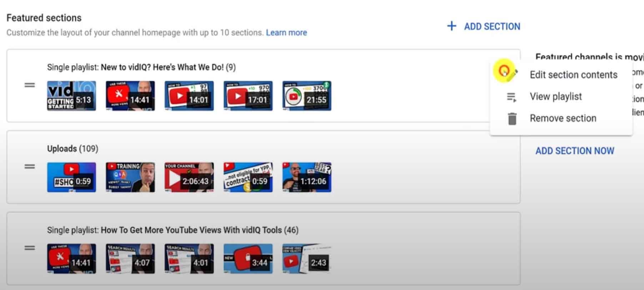
Task: Click the Featured channels is moving heading
Action: (x=589, y=57)
